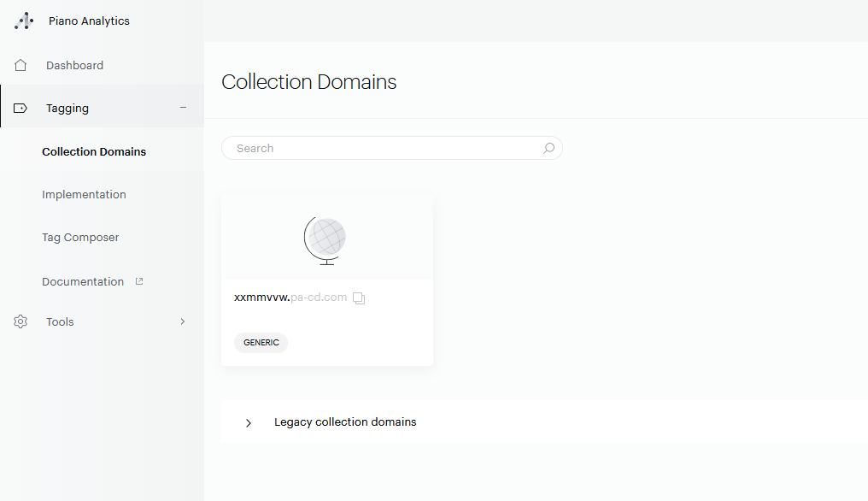Viewport: 868px width, 501px height.
Task: Click the Piano Analytics logo icon
Action: tap(24, 21)
